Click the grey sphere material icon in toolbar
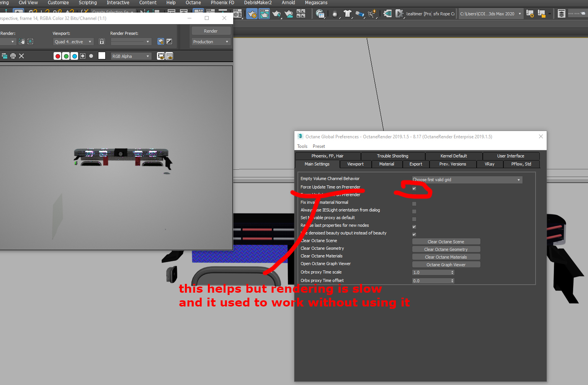The width and height of the screenshot is (588, 385). click(x=335, y=14)
